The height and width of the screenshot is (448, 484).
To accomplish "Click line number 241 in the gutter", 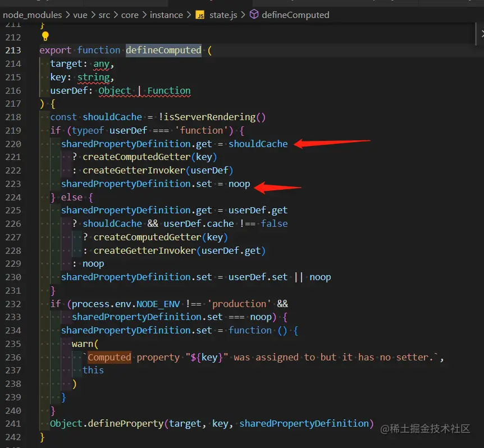I will (x=13, y=424).
